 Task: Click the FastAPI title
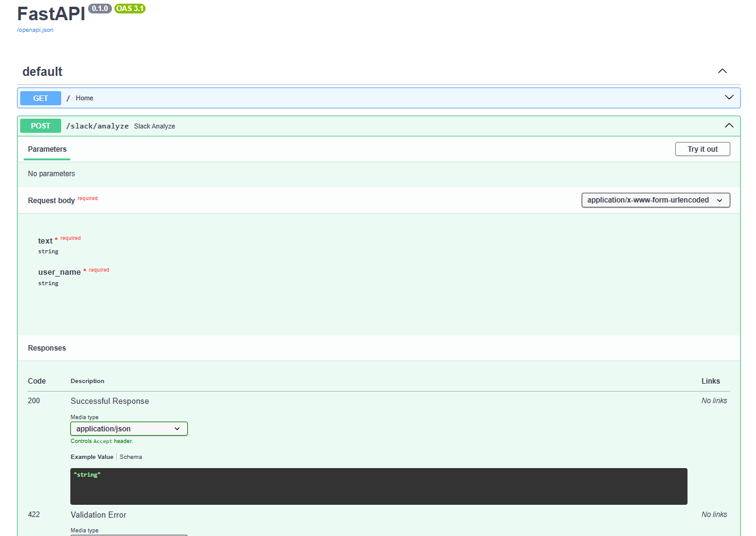click(x=51, y=13)
